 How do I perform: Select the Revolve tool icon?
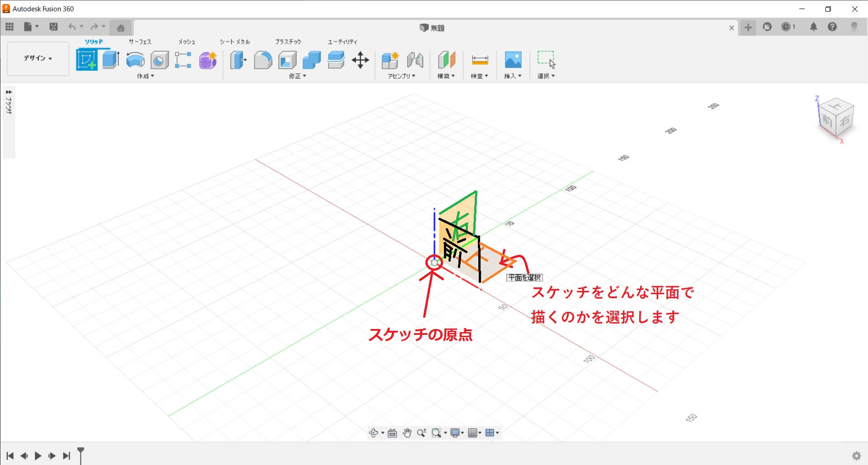pos(135,60)
